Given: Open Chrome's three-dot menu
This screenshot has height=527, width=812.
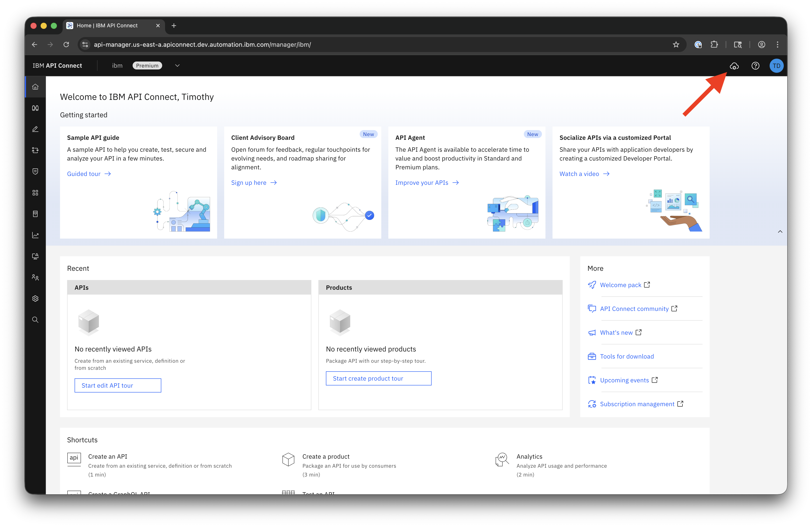Looking at the screenshot, I should [778, 45].
